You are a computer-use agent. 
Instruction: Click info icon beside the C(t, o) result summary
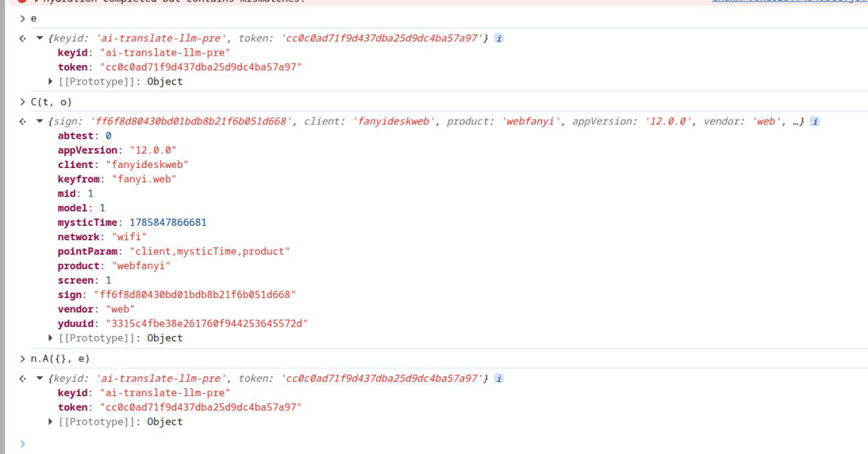click(x=814, y=122)
